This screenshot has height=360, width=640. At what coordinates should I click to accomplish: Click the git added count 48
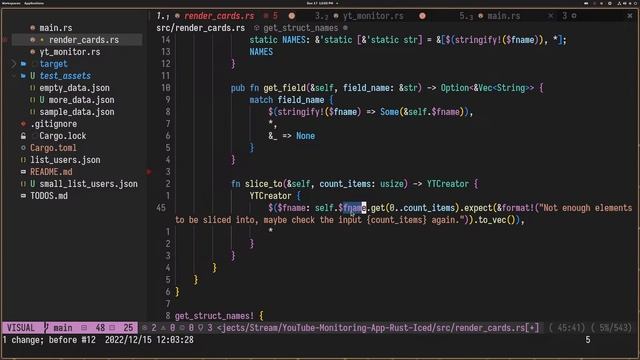click(x=100, y=328)
